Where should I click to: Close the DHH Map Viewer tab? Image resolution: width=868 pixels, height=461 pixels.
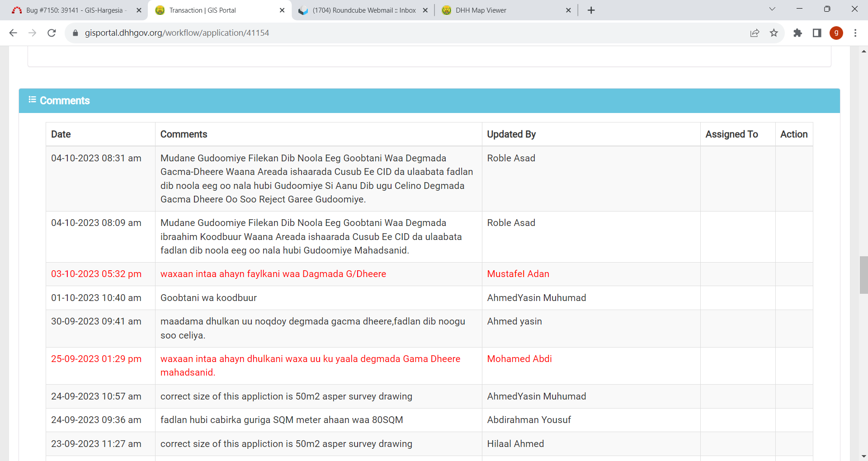(x=568, y=10)
